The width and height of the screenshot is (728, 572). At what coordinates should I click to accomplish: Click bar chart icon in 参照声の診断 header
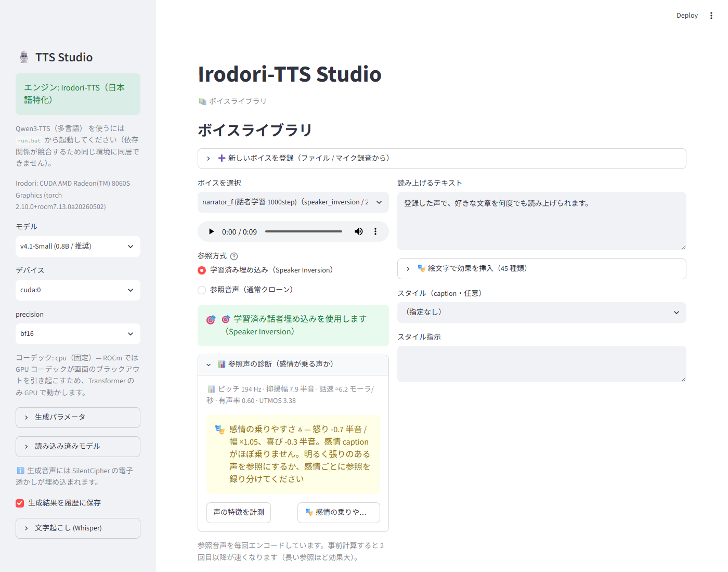pyautogui.click(x=222, y=364)
